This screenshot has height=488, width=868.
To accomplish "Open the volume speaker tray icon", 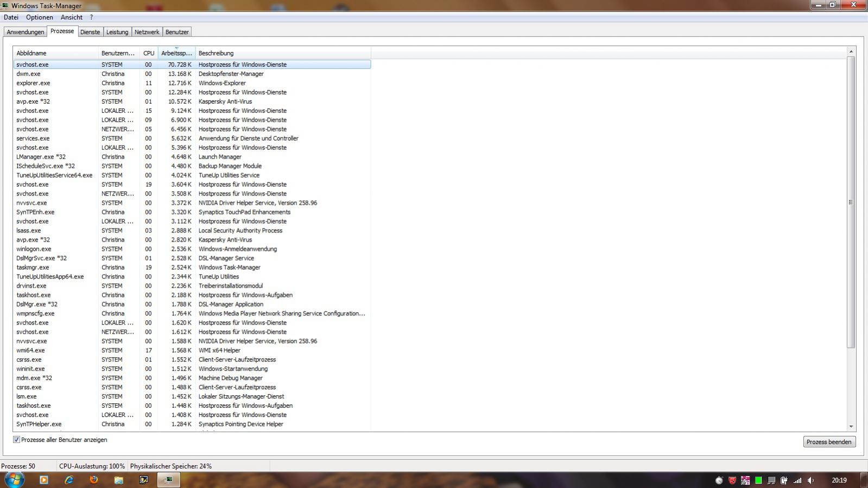I will click(x=810, y=480).
